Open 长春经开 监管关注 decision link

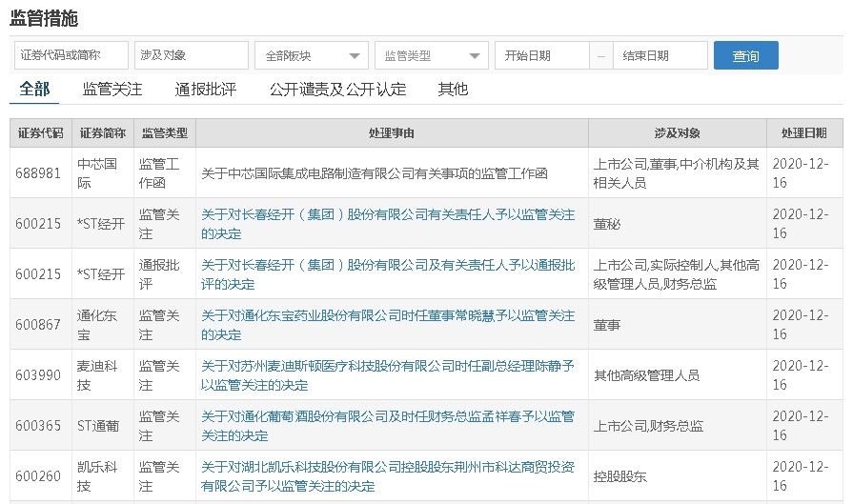[x=387, y=223]
